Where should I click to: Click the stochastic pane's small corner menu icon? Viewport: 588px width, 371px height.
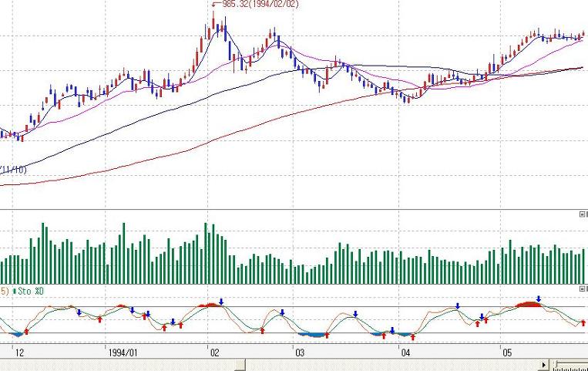click(x=583, y=288)
